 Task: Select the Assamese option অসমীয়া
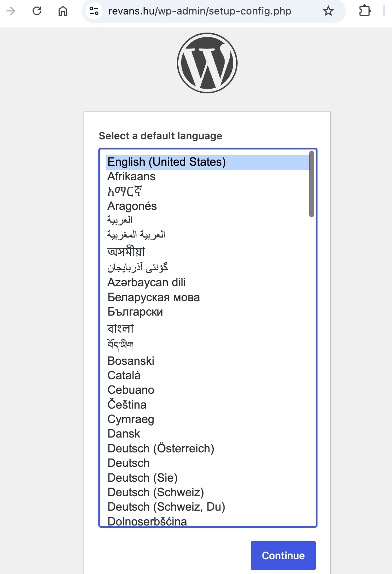click(208, 251)
